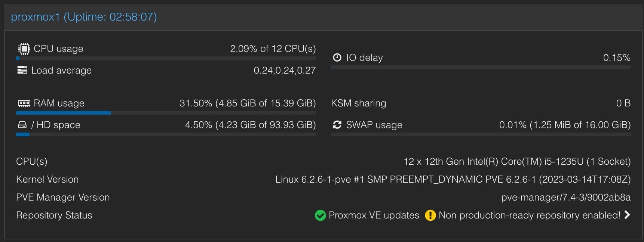Select the Kernel Version value text

click(453, 180)
